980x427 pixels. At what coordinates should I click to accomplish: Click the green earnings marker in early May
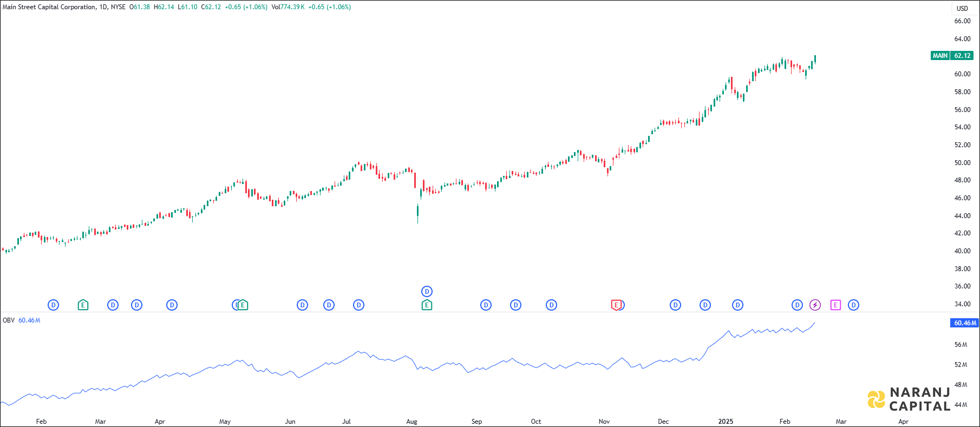click(243, 305)
